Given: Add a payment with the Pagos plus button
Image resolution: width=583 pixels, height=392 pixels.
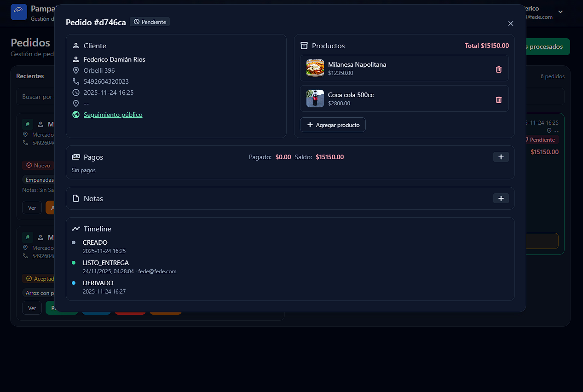Looking at the screenshot, I should click(x=501, y=157).
